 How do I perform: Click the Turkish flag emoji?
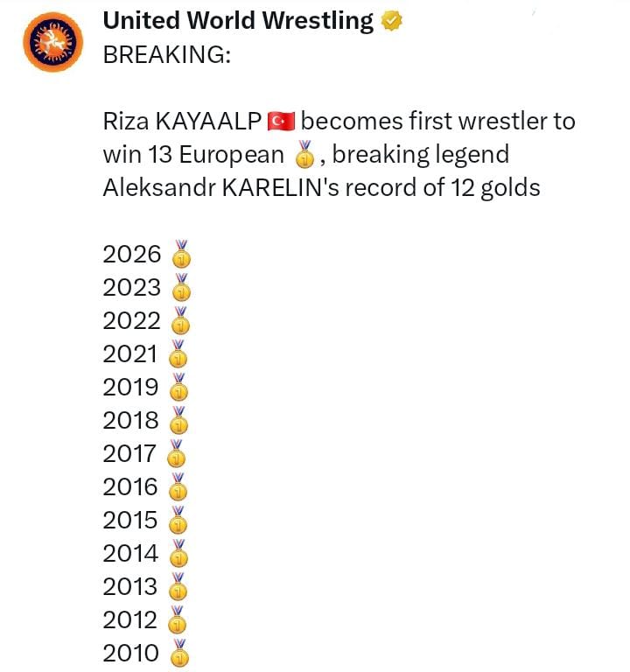click(x=282, y=121)
